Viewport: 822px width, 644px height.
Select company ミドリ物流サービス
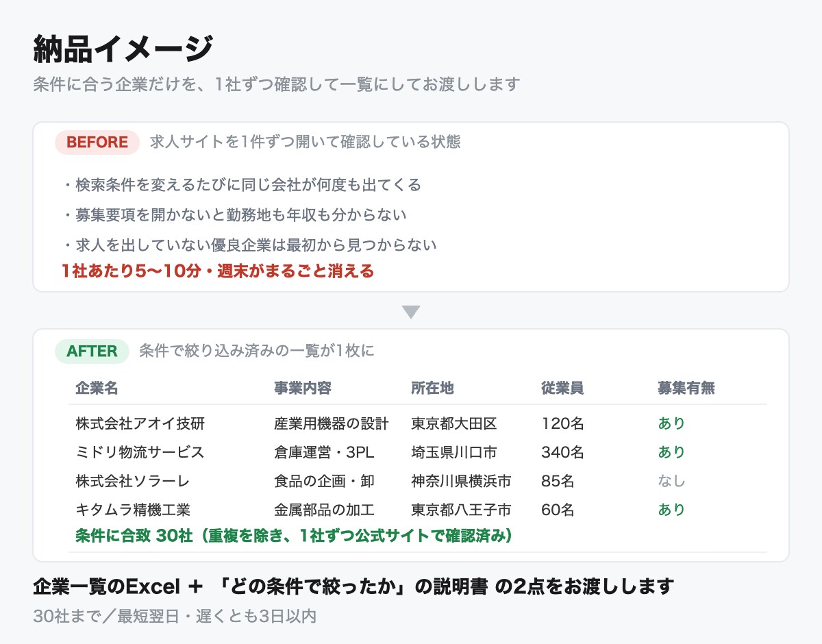140,452
